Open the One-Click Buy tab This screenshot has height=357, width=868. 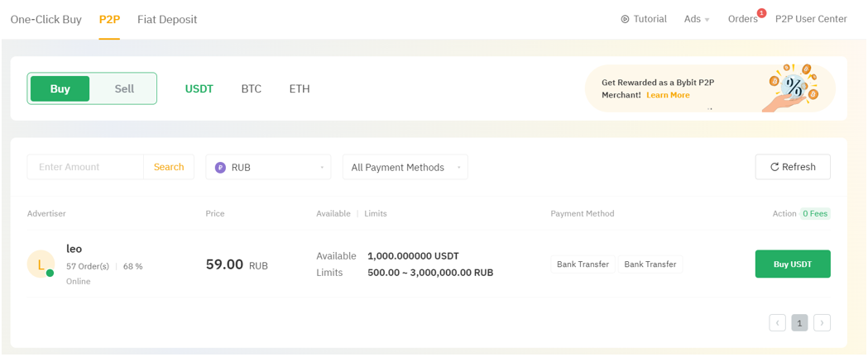click(46, 19)
